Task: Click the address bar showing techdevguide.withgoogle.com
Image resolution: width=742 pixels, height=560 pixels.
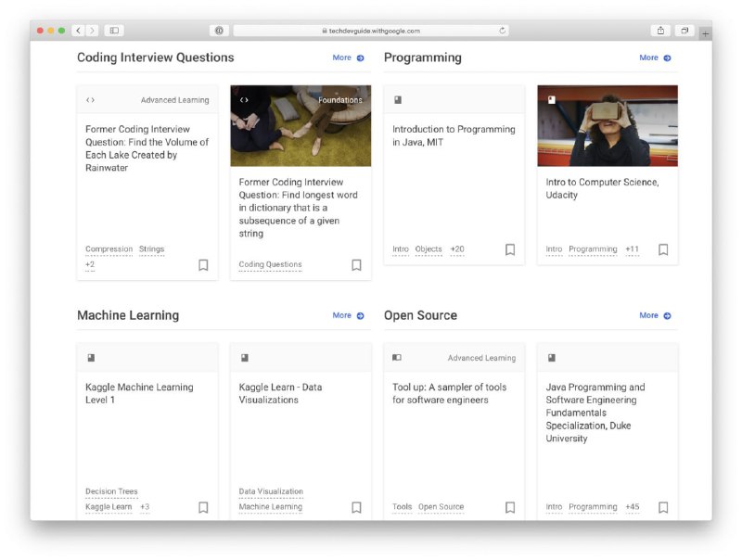Action: pyautogui.click(x=371, y=30)
